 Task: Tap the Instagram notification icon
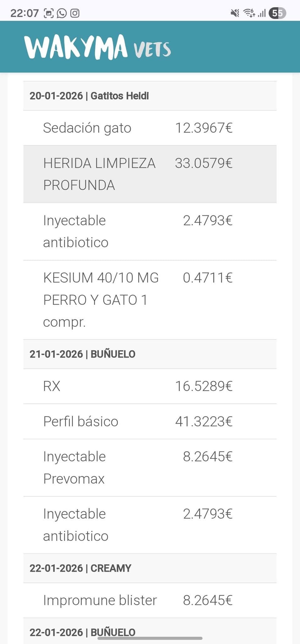75,13
